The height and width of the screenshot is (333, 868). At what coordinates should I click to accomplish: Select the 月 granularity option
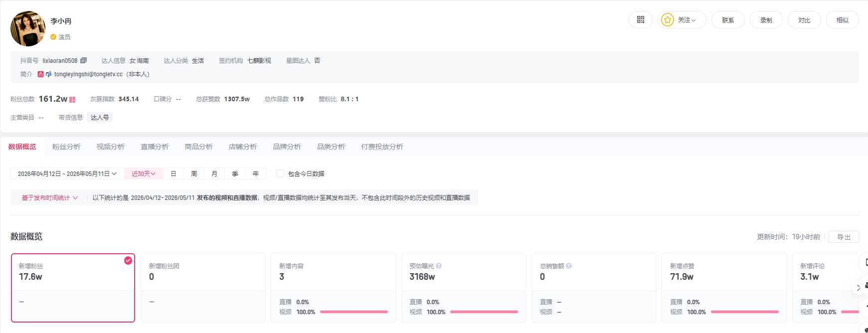click(x=214, y=173)
